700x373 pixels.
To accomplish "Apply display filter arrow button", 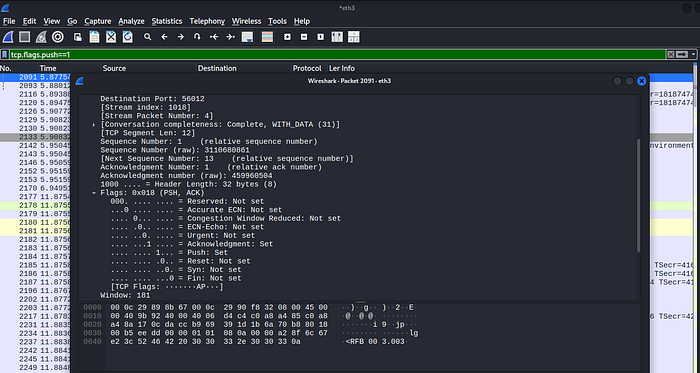I will [x=682, y=54].
